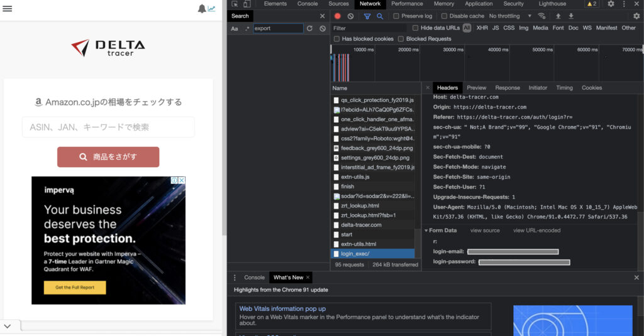The image size is (644, 336).
Task: Collapse the Form Data section
Action: pos(426,230)
